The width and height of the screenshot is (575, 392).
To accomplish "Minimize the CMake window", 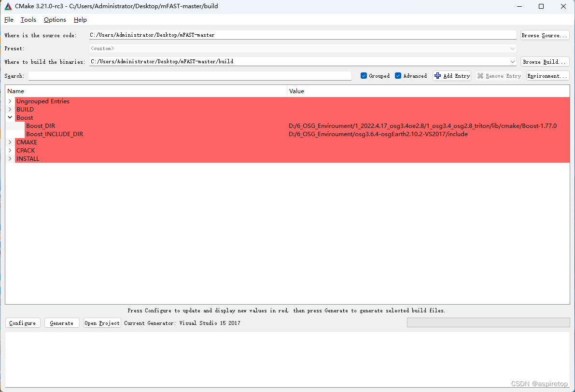I will coord(519,6).
